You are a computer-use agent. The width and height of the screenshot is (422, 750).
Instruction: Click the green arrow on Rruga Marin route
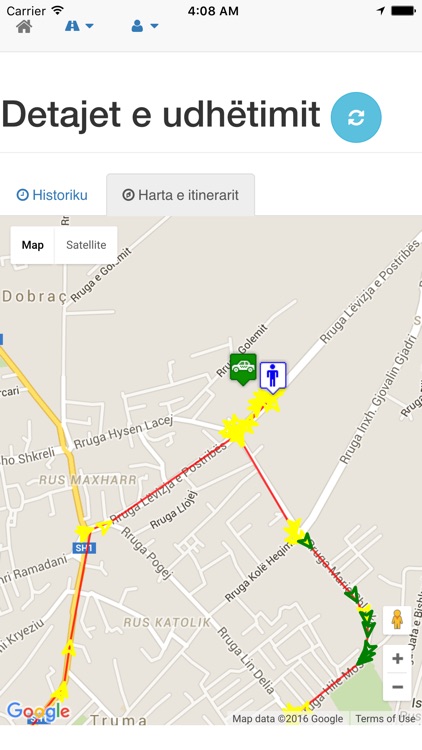point(353,595)
